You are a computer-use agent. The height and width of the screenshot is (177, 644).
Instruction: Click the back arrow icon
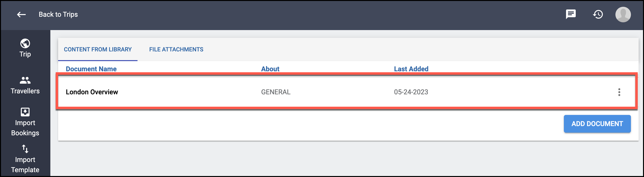(x=21, y=15)
